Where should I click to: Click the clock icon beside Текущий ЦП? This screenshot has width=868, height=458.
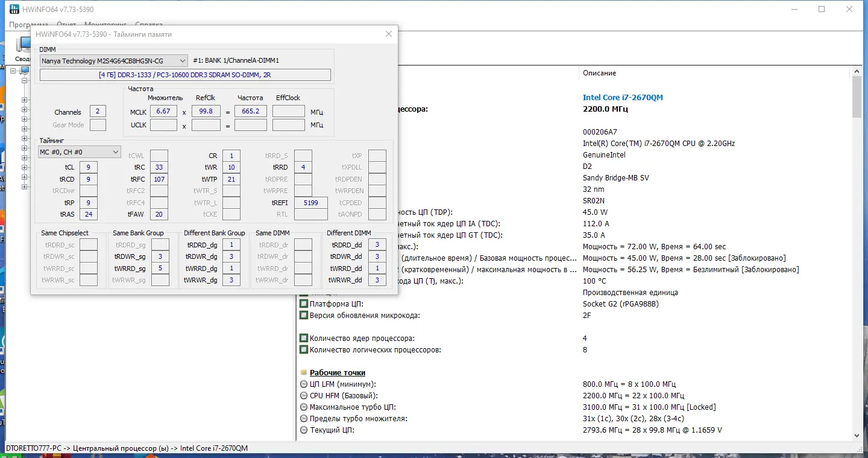(304, 430)
